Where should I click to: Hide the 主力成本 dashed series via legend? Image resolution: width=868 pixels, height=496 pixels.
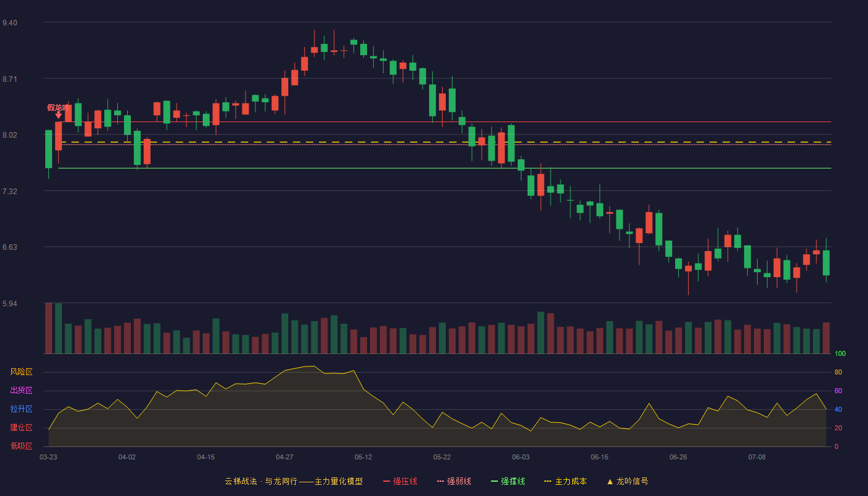(565, 481)
